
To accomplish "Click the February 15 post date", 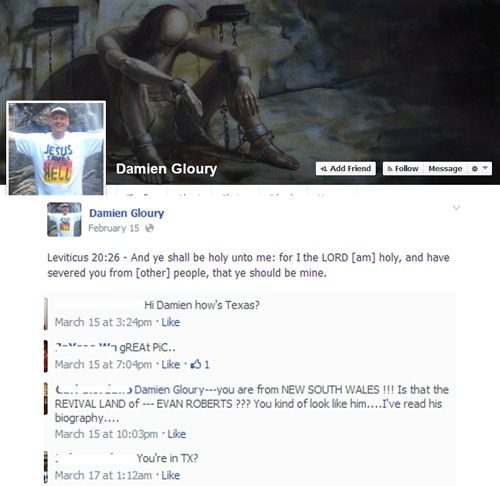I will coord(114,228).
